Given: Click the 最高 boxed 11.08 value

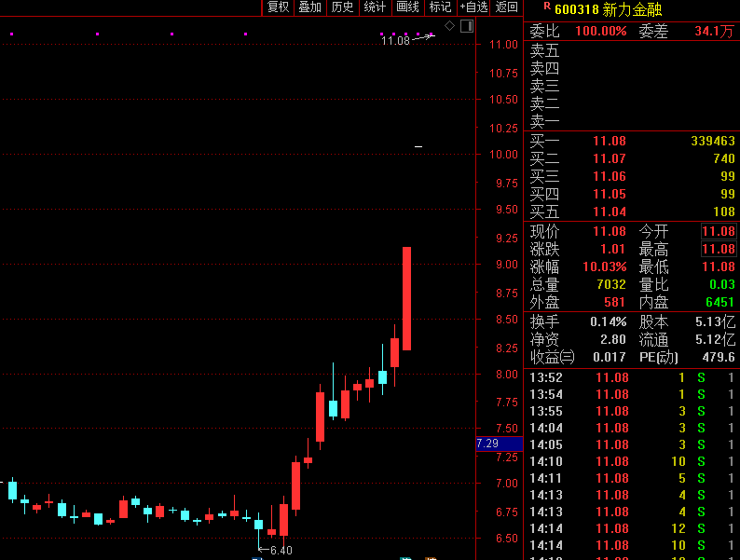Looking at the screenshot, I should pos(719,249).
